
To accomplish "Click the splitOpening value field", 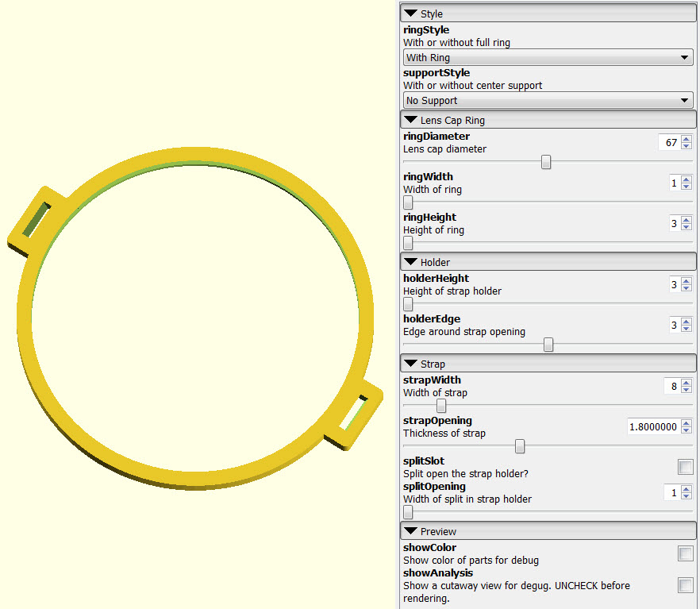I will coord(673,492).
